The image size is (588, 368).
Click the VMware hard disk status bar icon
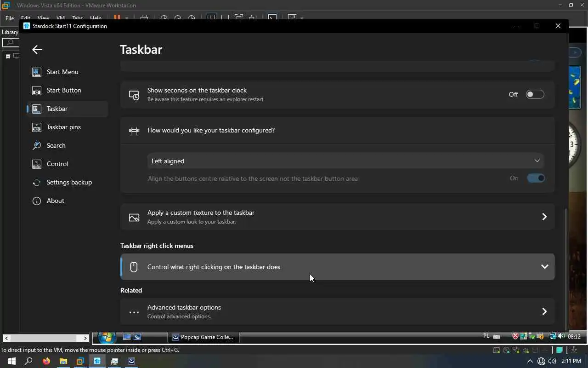(496, 351)
